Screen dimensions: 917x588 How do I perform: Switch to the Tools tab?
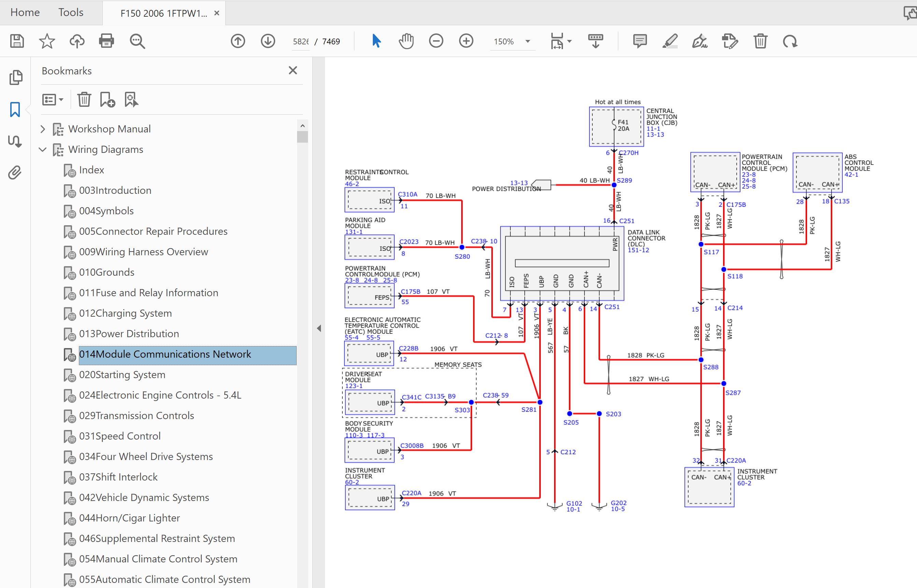click(71, 12)
